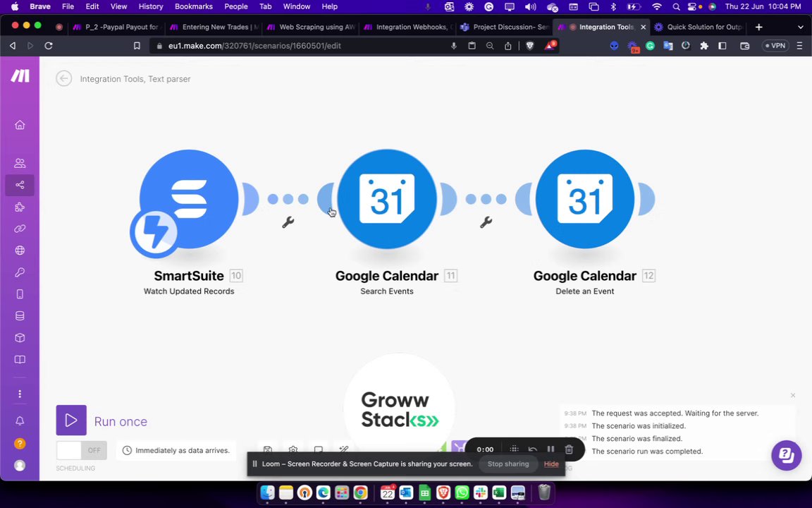This screenshot has height=508, width=812.
Task: Open the Brave hamburger main menu
Action: point(799,46)
